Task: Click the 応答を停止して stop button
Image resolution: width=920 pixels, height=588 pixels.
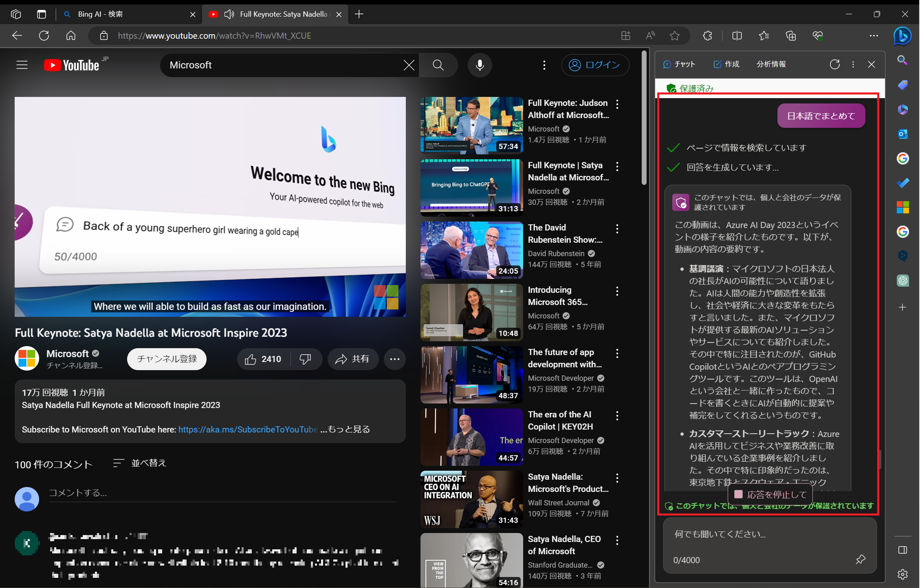Action: point(770,495)
